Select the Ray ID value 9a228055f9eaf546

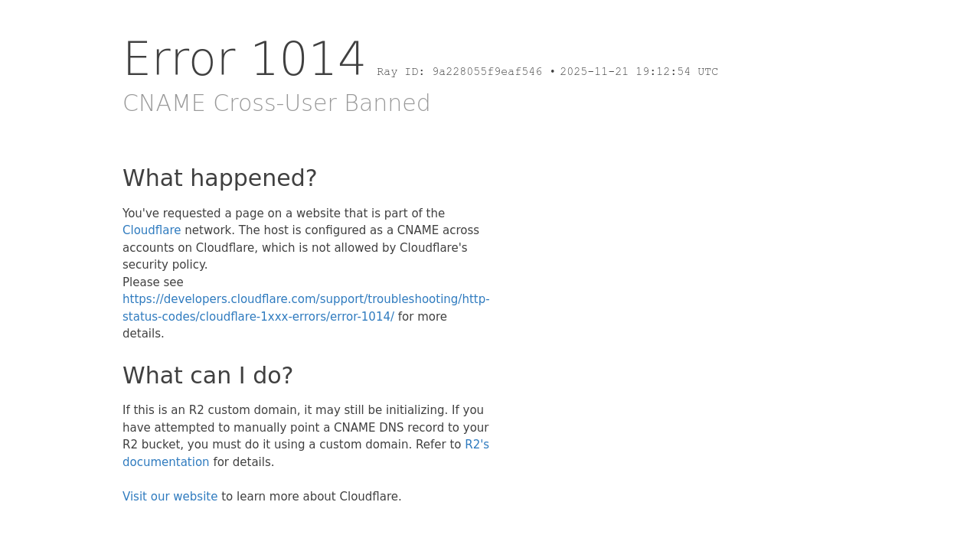tap(487, 72)
